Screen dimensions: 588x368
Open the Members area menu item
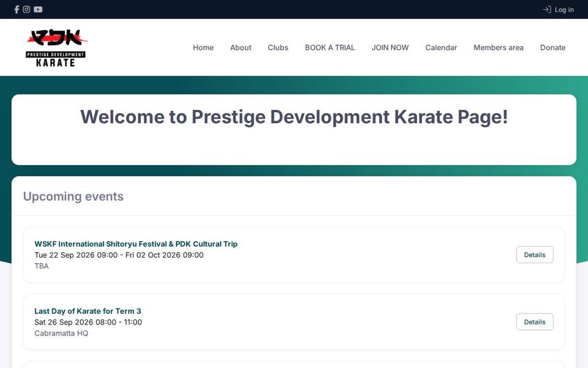[x=499, y=48]
